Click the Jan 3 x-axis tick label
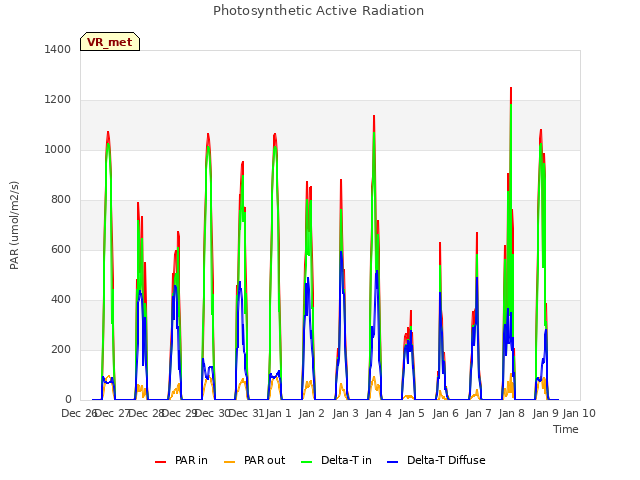This screenshot has width=640, height=480. [x=345, y=413]
